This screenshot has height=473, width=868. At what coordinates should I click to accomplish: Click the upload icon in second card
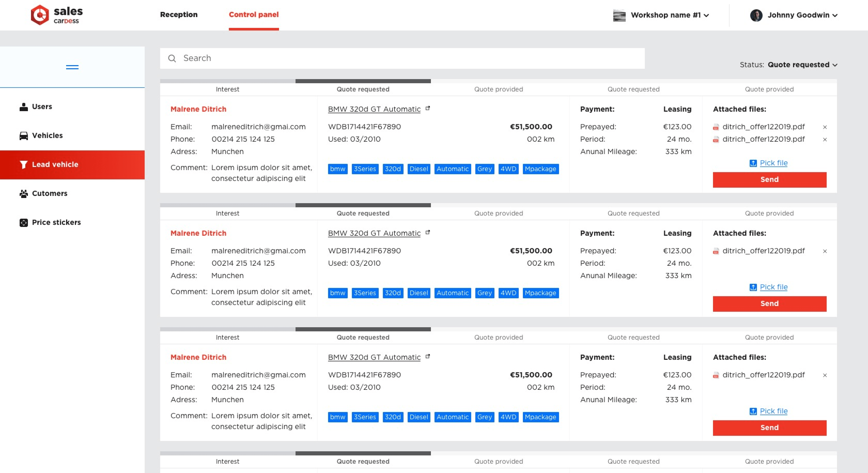753,287
